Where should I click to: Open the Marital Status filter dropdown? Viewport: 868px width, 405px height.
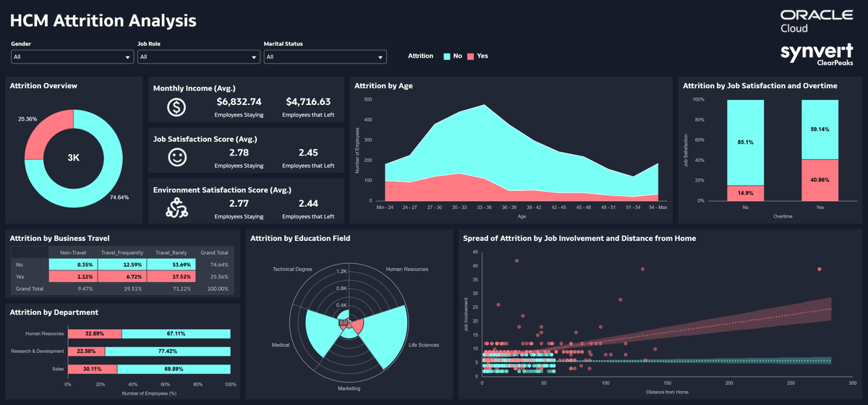click(325, 57)
